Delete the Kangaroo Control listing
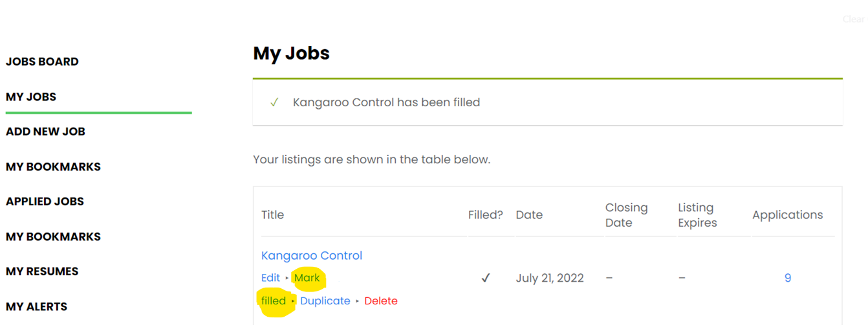This screenshot has height=329, width=868. coord(381,301)
